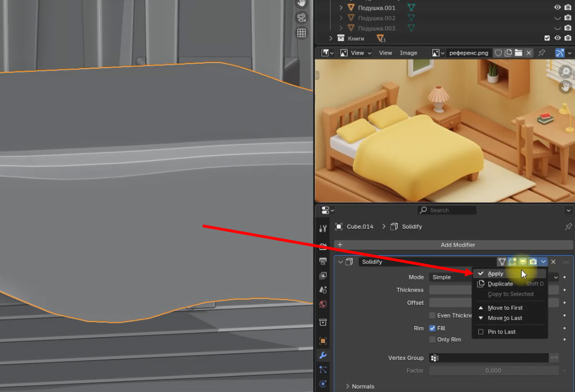Click the Add Modifier button
575x392 pixels.
[x=457, y=245]
